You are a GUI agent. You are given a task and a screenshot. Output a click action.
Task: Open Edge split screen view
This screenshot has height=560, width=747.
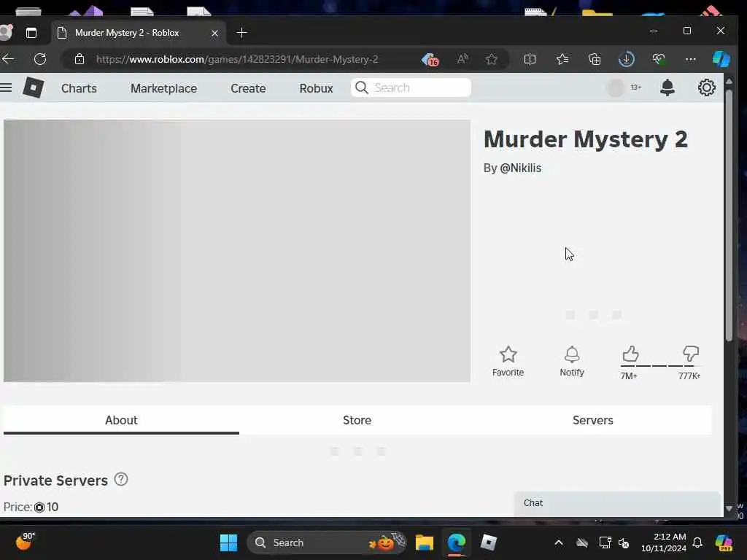(x=530, y=59)
